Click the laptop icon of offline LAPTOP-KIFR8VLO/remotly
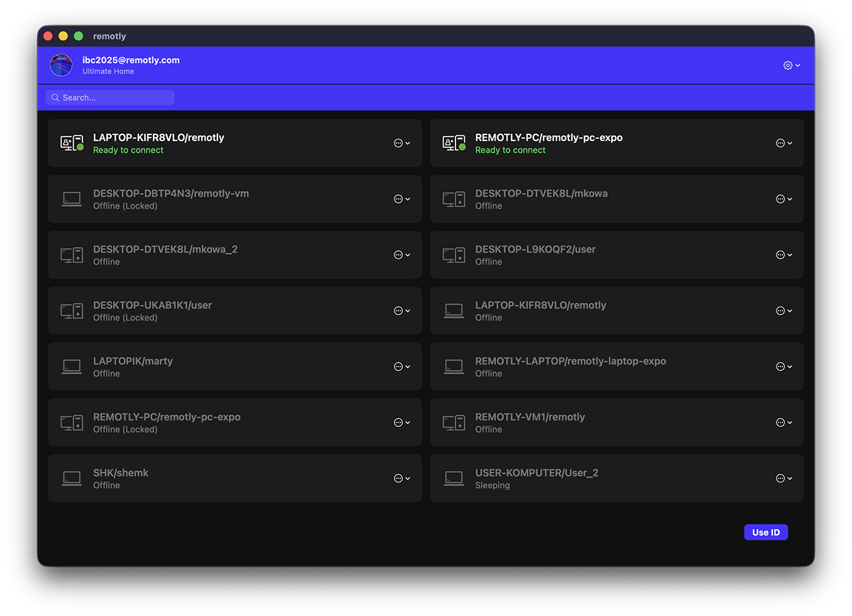 tap(454, 311)
